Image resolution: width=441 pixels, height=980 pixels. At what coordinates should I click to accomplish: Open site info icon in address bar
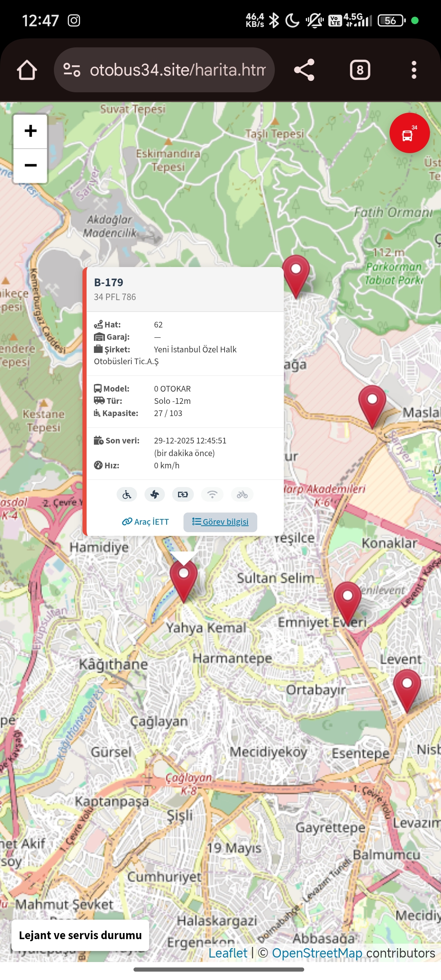click(x=72, y=70)
